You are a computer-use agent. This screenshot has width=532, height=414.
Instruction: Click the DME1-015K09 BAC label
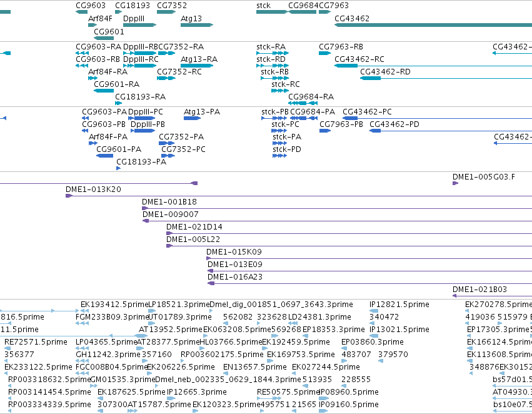(234, 252)
